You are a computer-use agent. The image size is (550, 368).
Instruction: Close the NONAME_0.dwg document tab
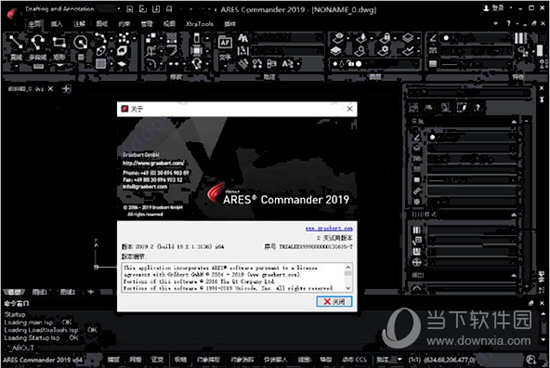[50, 89]
